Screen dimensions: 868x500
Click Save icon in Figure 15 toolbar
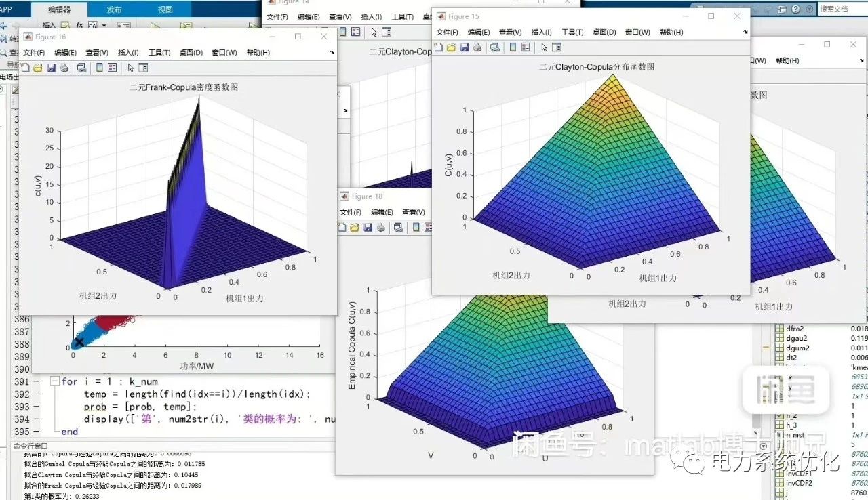464,47
